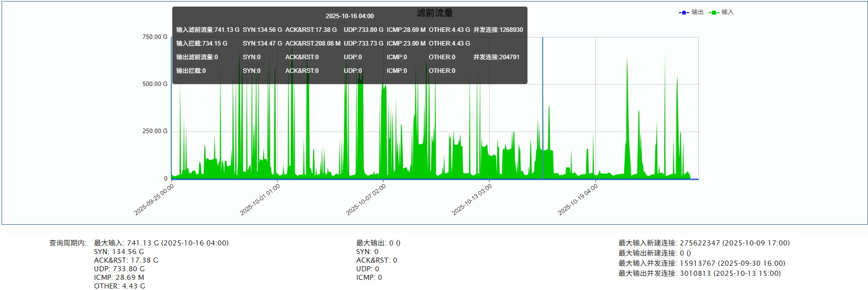Image resolution: width=868 pixels, height=290 pixels.
Task: Click the 滤前流量 chart title
Action: tap(434, 13)
